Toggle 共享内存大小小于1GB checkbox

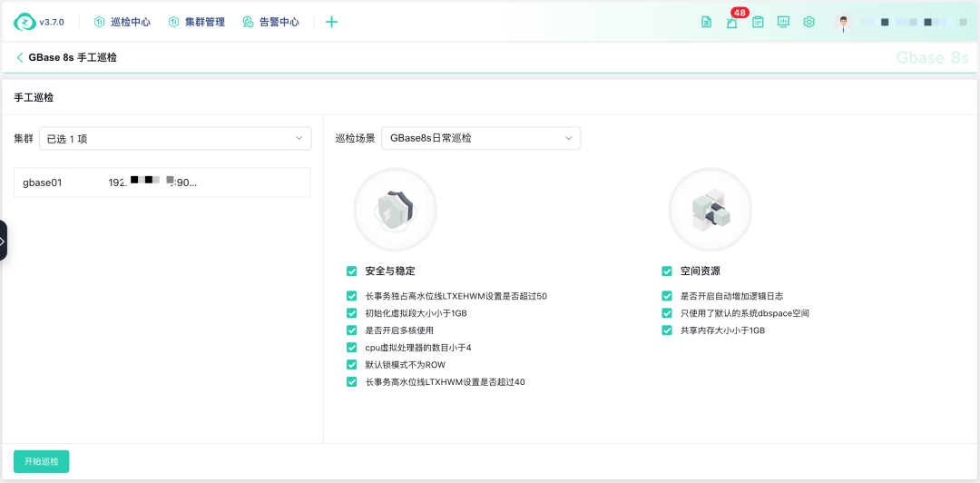[x=667, y=330]
